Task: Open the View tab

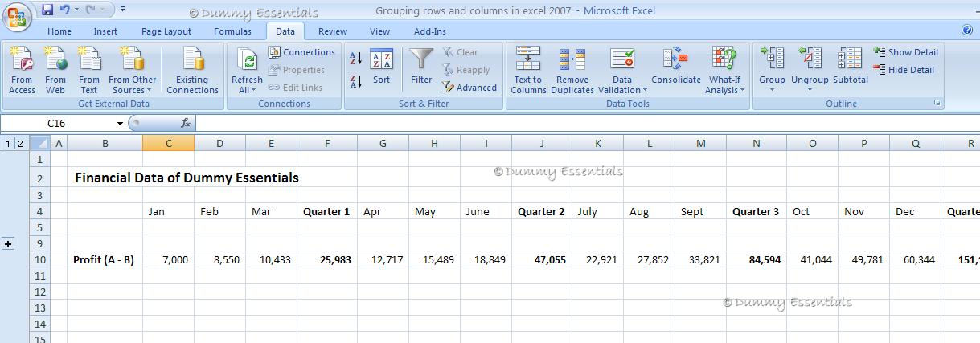Action: coord(379,31)
